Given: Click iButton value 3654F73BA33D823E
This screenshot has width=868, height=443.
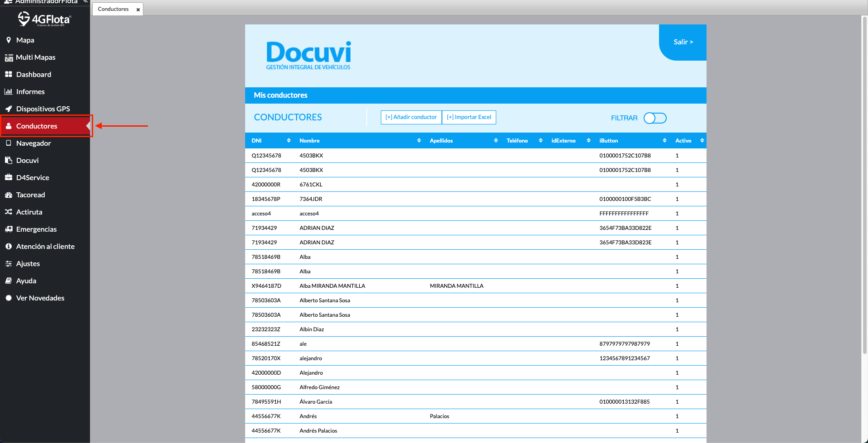Looking at the screenshot, I should coord(626,243).
